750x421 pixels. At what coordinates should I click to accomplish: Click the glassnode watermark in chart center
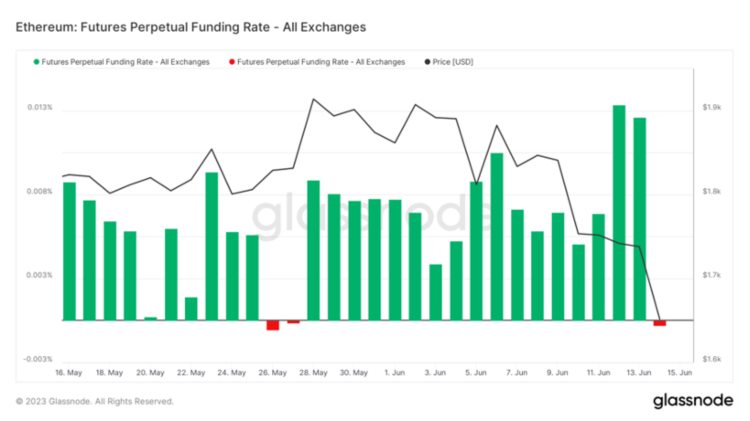(370, 213)
